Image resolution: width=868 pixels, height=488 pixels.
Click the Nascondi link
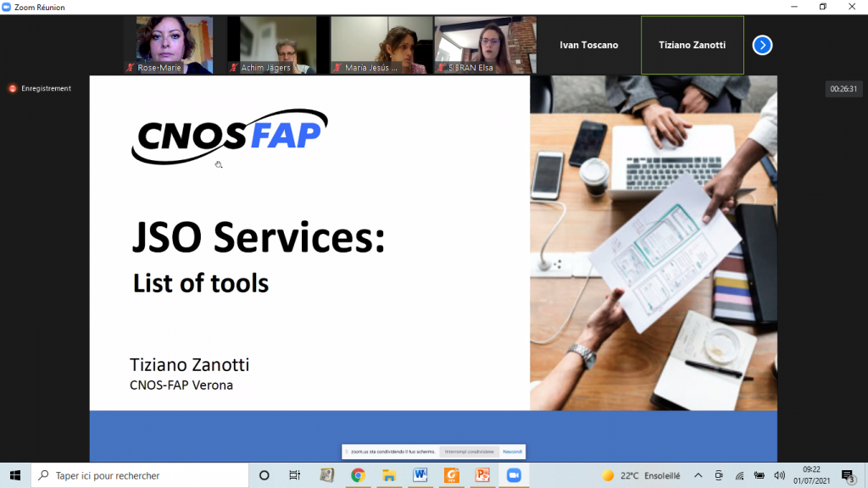(x=512, y=452)
